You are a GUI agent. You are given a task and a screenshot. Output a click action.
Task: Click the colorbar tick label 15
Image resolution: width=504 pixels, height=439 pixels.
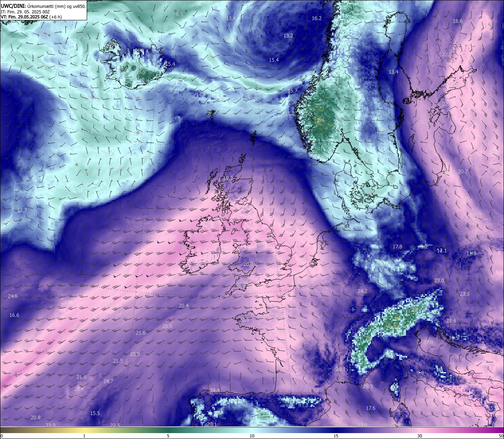336,436
